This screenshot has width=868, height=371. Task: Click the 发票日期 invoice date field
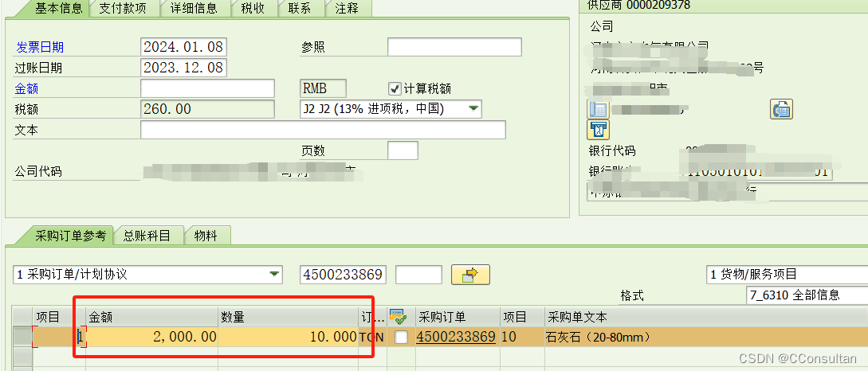[x=183, y=47]
